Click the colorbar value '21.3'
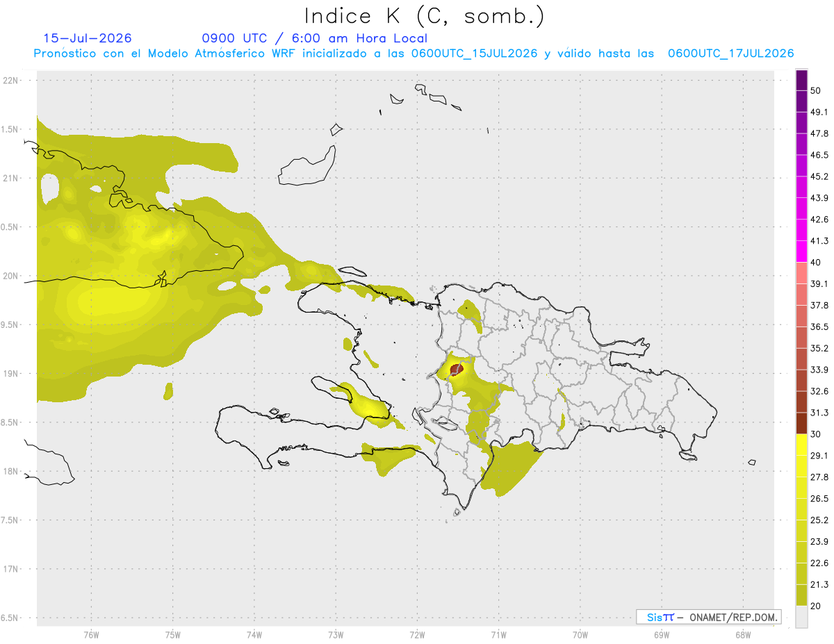Image resolution: width=834 pixels, height=644 pixels. 819,584
